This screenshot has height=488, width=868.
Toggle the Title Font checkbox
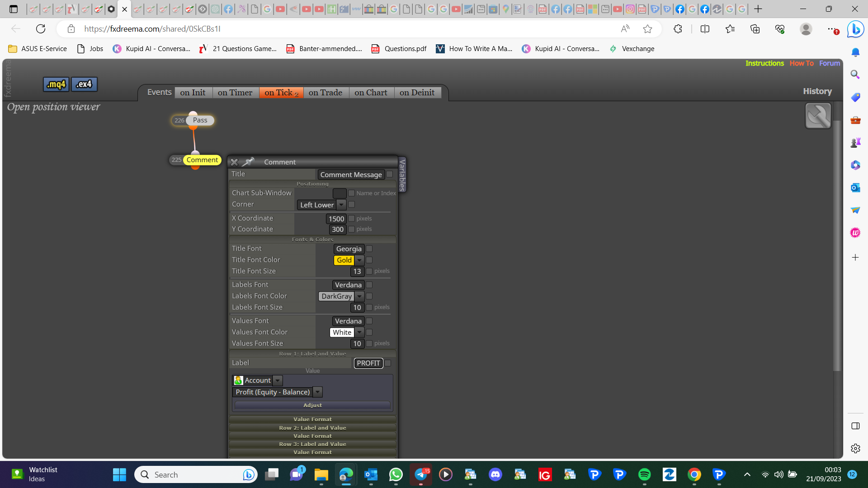pyautogui.click(x=369, y=249)
